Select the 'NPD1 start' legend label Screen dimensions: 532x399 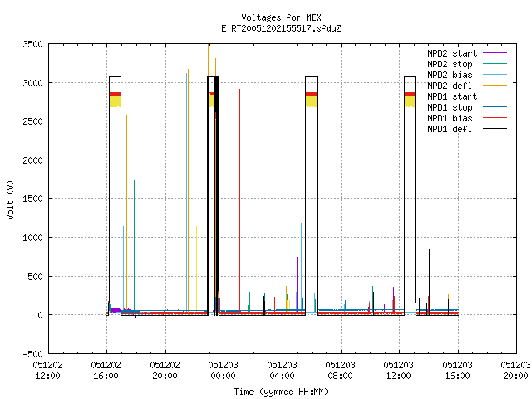(x=452, y=96)
